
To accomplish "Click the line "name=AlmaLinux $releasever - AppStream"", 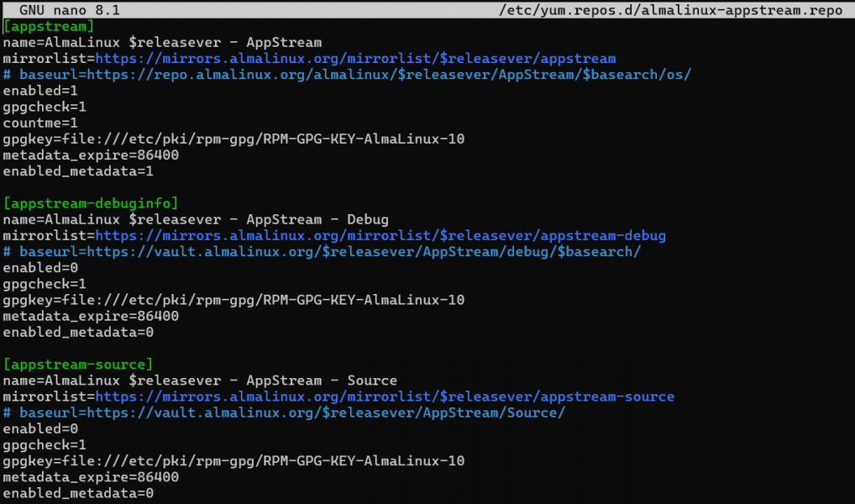I will 162,42.
